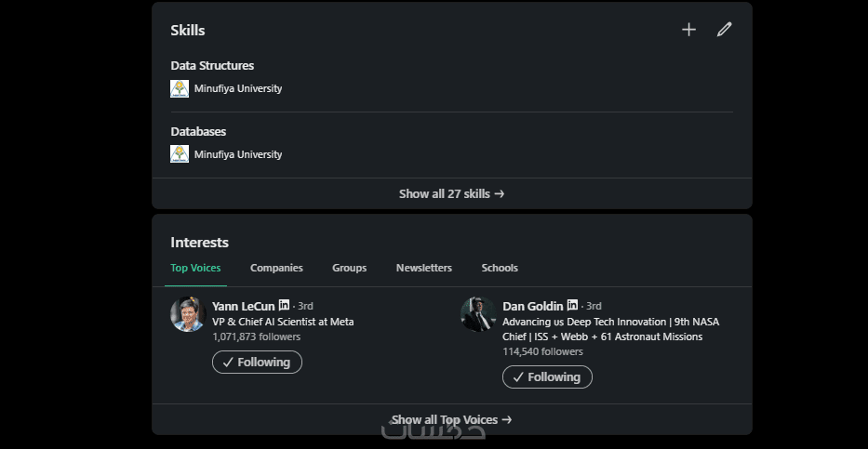The height and width of the screenshot is (449, 868).
Task: Open the Databases skill
Action: click(198, 132)
